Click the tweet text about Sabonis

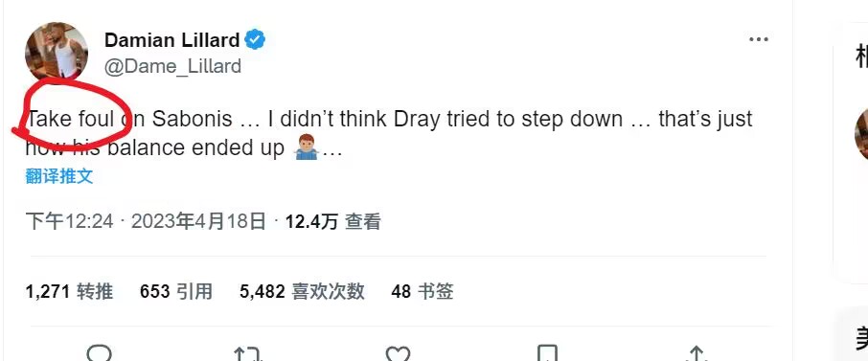coord(389,133)
